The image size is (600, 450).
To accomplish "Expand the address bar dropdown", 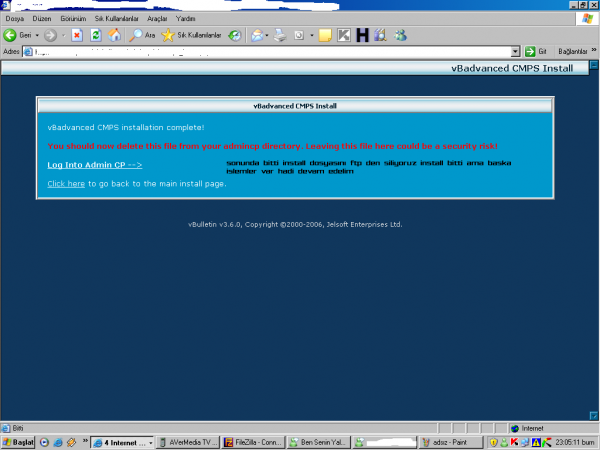I will tap(515, 52).
